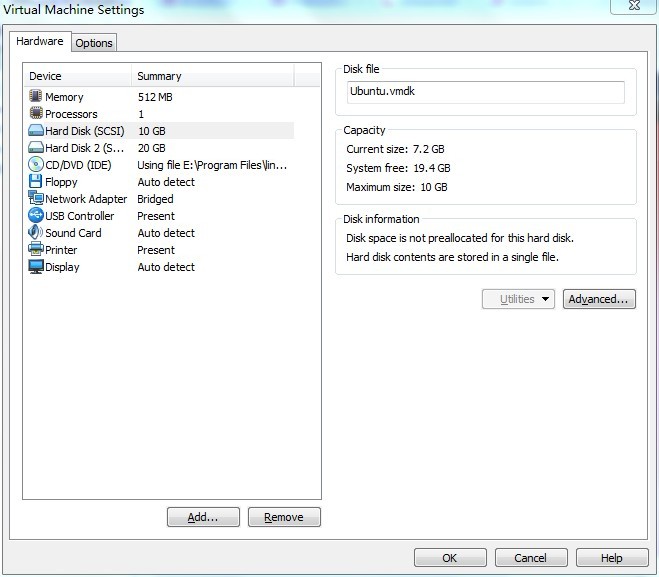Select the Hard Disk 2 label
This screenshot has height=577, width=659.
pos(84,148)
